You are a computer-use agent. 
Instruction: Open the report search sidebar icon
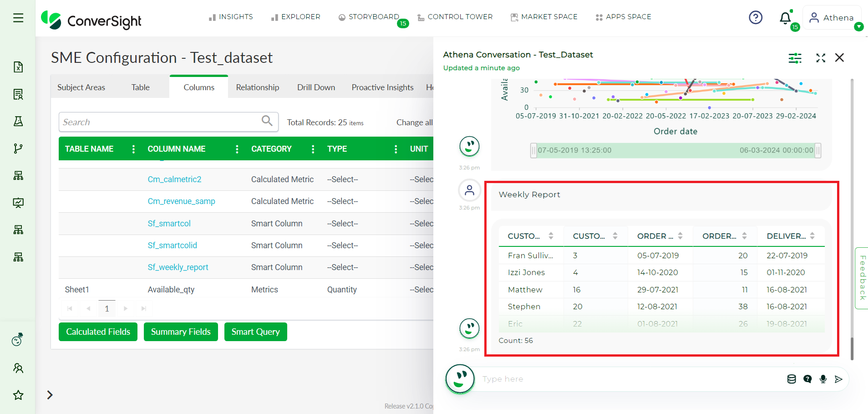click(18, 94)
